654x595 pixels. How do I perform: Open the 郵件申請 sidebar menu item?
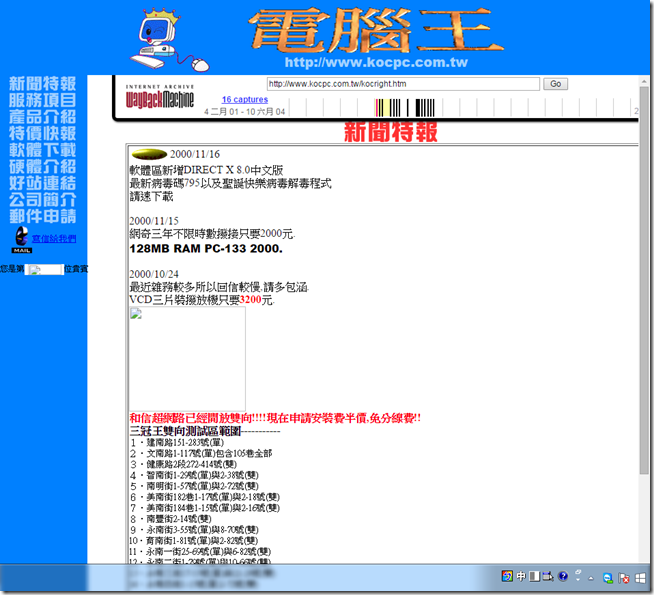43,216
